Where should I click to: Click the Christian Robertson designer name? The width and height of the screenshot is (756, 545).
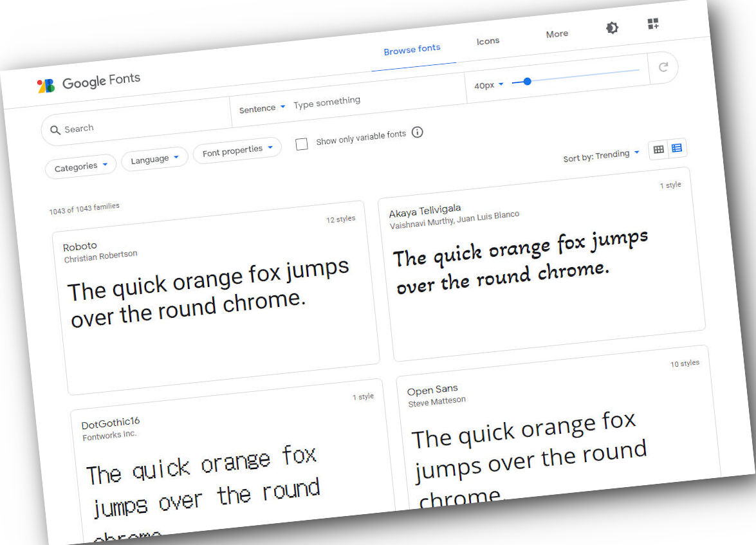100,256
